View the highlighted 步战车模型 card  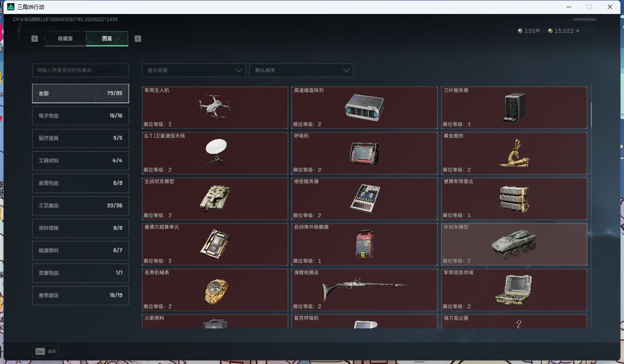point(514,244)
